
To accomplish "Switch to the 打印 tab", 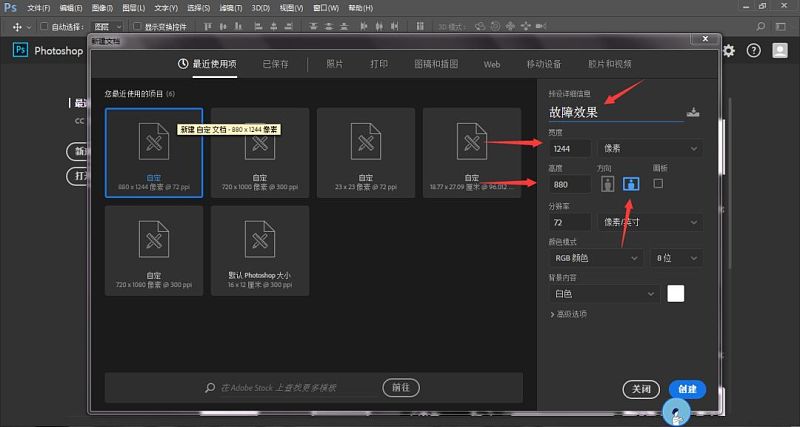I will click(379, 64).
